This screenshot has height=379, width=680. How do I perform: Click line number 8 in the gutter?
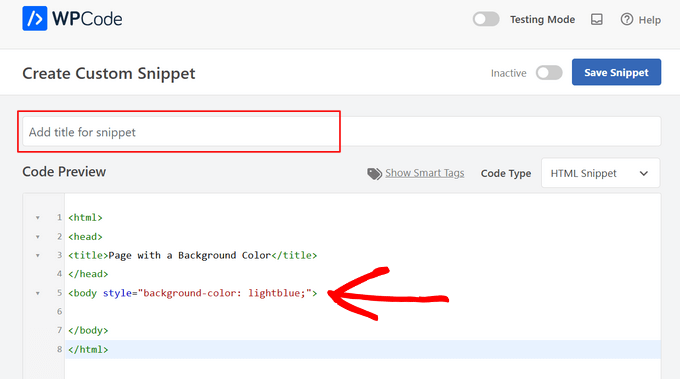click(x=59, y=349)
